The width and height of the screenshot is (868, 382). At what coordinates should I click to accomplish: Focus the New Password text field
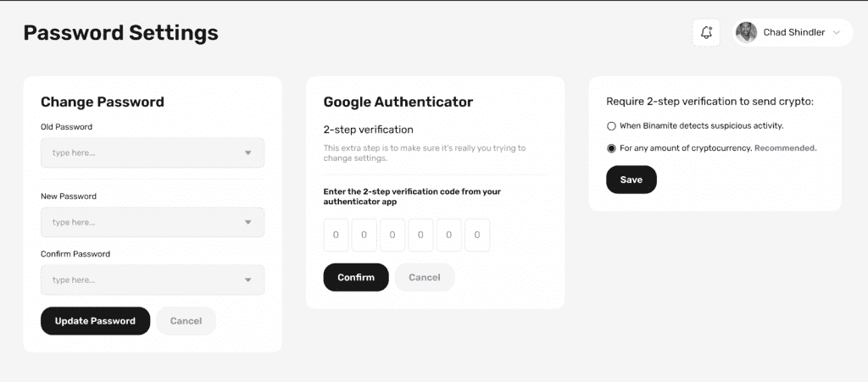pyautogui.click(x=153, y=222)
